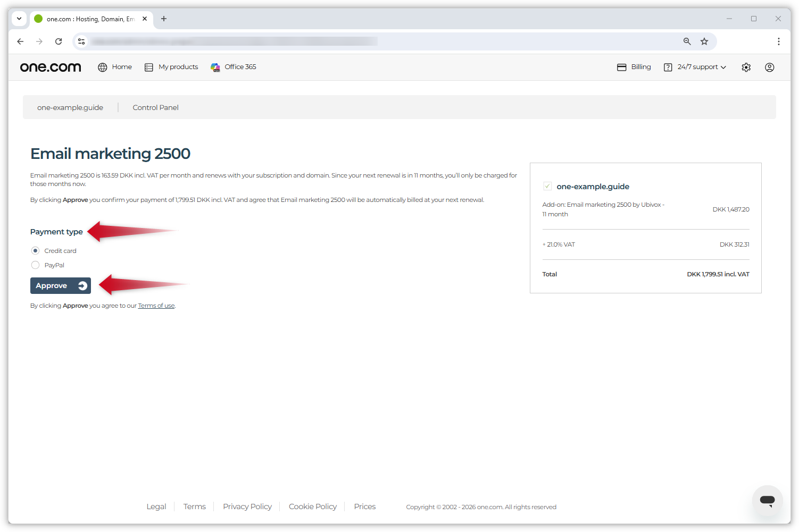Image resolution: width=799 pixels, height=532 pixels.
Task: Bookmark this page with the star
Action: [704, 41]
